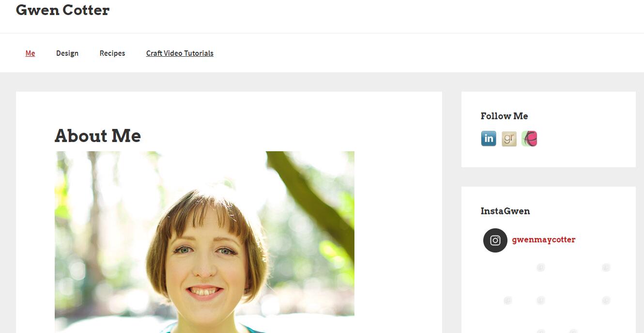
Task: Click the Gwen Cotter site title
Action: pyautogui.click(x=63, y=10)
